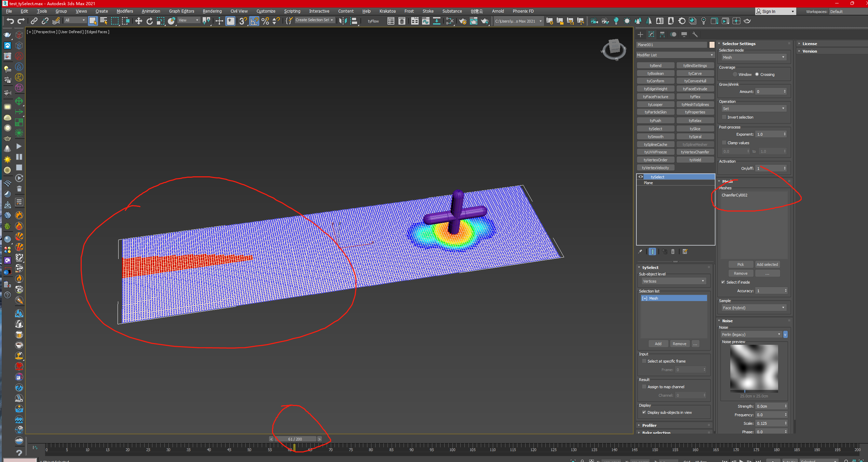Check Select at specific frame

[x=644, y=361]
